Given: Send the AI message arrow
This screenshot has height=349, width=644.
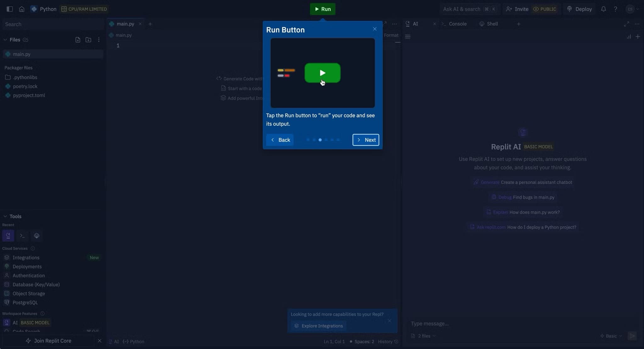Looking at the screenshot, I should click(x=632, y=336).
